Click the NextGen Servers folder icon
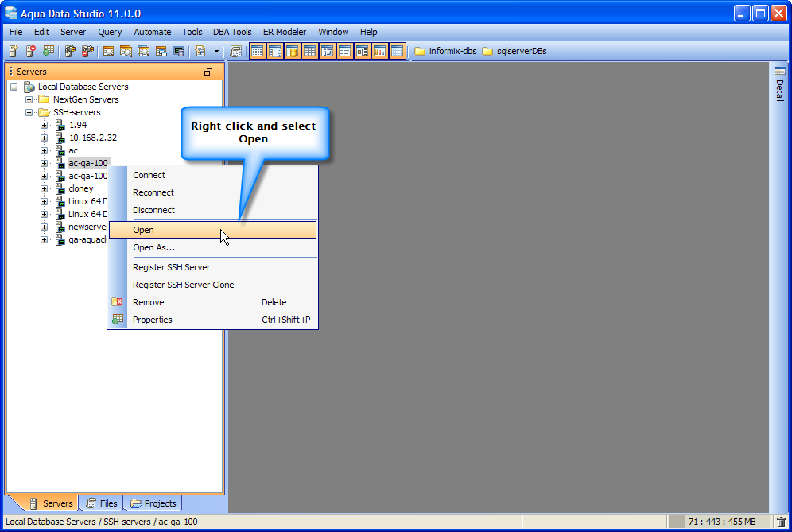This screenshot has width=792, height=532. pos(45,99)
